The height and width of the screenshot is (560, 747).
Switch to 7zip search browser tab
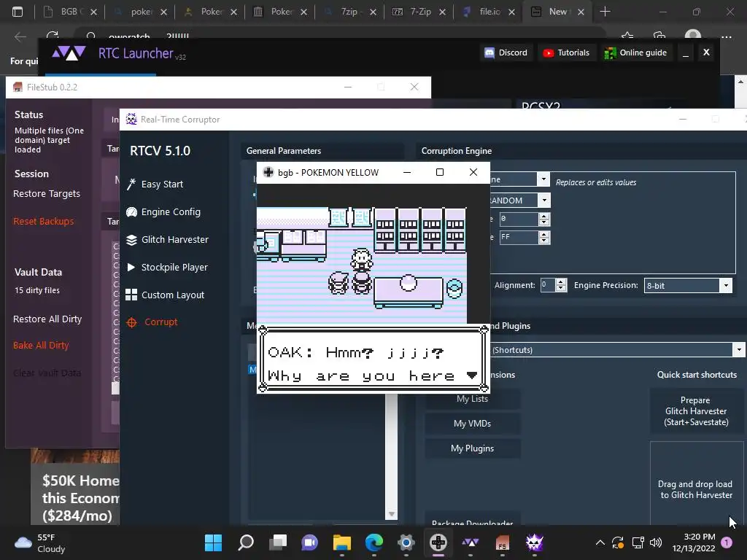[349, 12]
